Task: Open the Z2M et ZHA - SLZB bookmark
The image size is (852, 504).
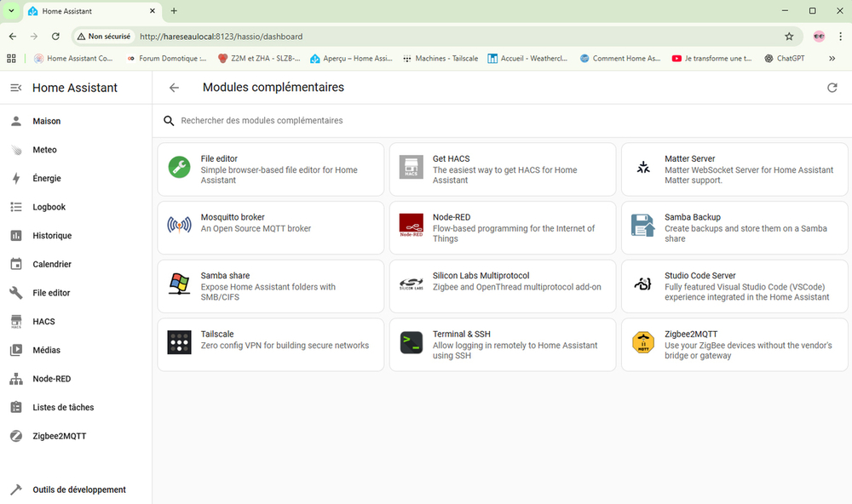Action: pyautogui.click(x=259, y=58)
